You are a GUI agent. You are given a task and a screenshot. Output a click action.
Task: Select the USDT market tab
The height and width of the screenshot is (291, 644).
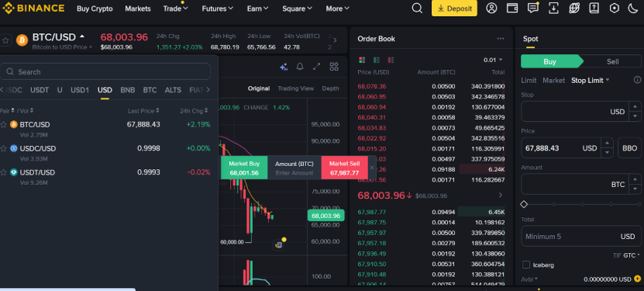40,89
